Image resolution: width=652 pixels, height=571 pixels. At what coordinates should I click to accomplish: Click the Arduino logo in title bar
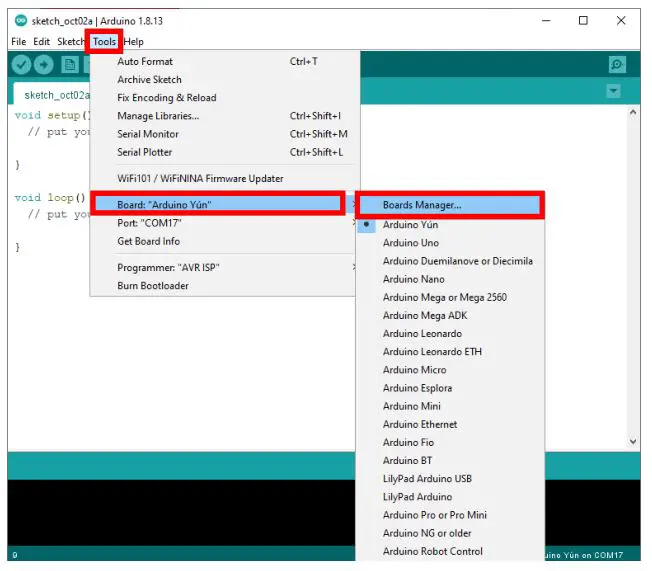21,20
